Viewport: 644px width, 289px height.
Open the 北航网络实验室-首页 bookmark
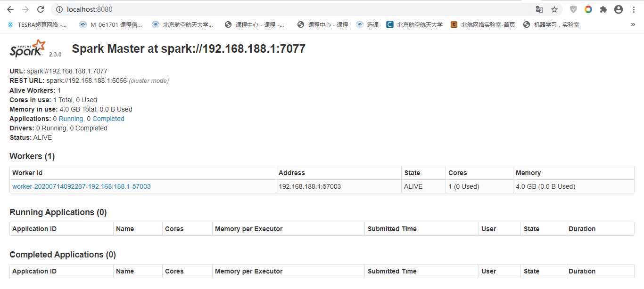click(x=483, y=24)
